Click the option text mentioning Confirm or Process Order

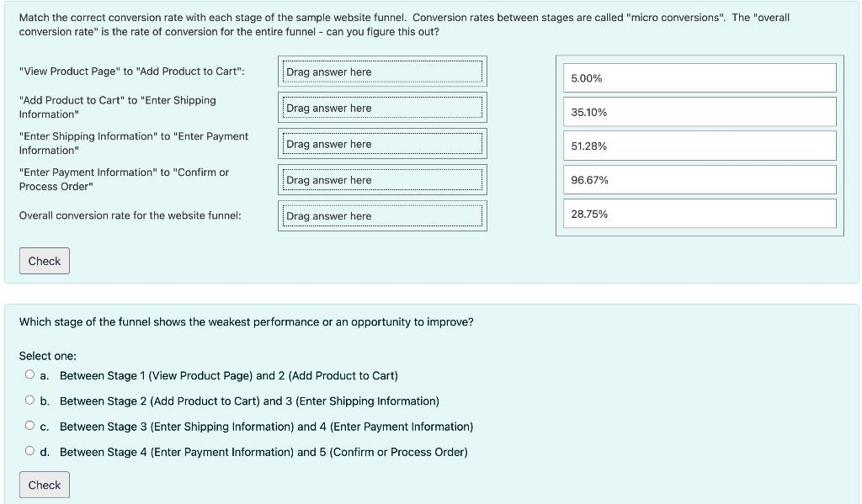point(261,452)
